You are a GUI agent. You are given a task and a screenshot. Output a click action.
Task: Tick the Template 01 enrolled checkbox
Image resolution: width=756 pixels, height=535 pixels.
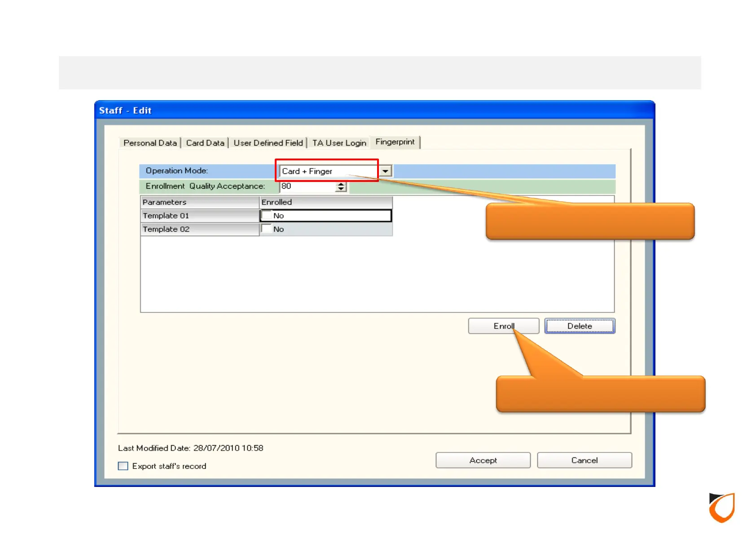tap(267, 216)
